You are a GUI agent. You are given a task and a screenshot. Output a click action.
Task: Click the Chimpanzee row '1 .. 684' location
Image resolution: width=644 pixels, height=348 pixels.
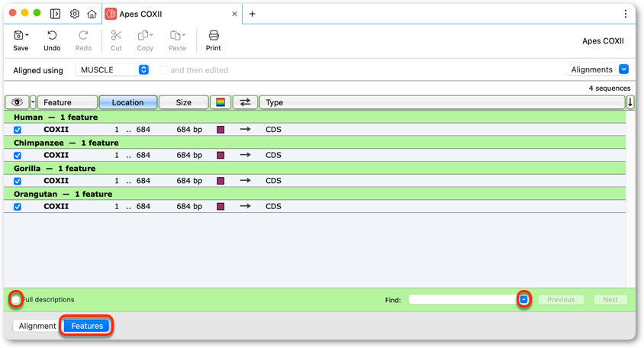[x=132, y=155]
